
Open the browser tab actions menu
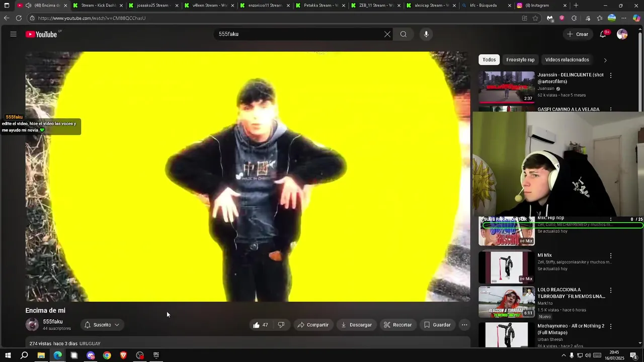pyautogui.click(x=7, y=6)
